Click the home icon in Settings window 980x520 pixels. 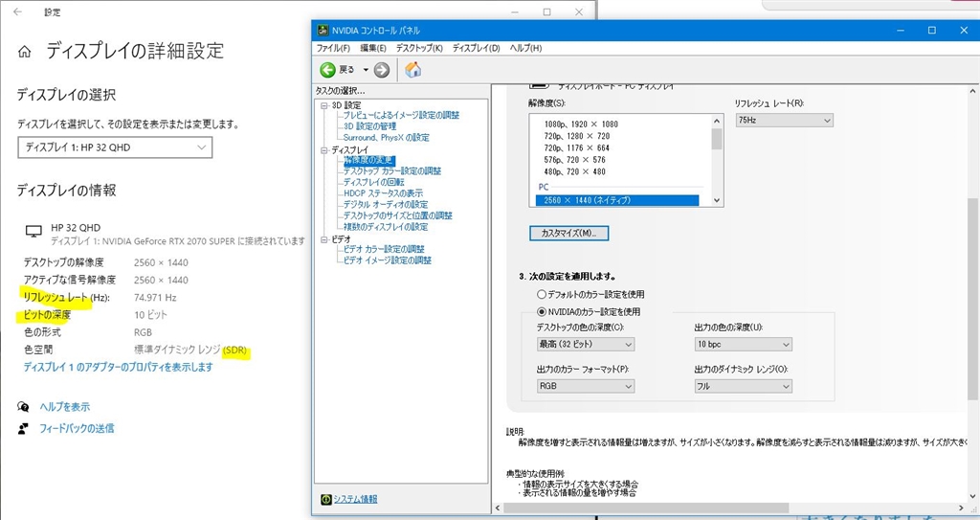24,52
